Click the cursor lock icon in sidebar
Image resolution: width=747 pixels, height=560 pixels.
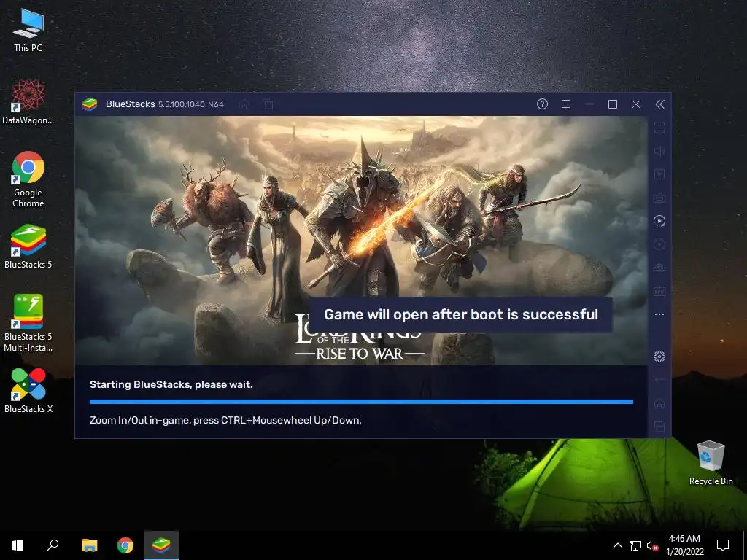[x=659, y=174]
